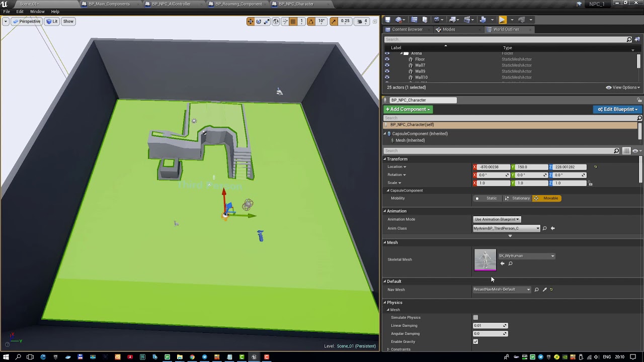Open the Window menu
Viewport: 644px width, 362px height.
[x=37, y=12]
